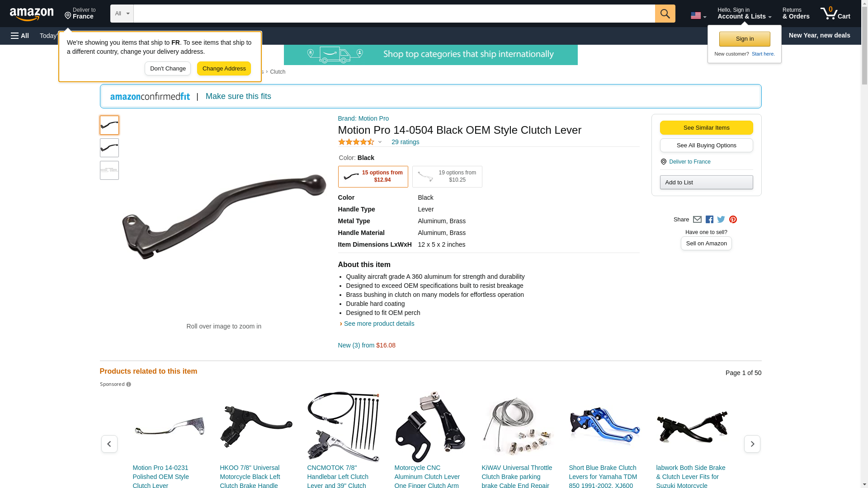Image resolution: width=868 pixels, height=488 pixels.
Task: Select the second product image thumbnail
Action: pyautogui.click(x=109, y=148)
